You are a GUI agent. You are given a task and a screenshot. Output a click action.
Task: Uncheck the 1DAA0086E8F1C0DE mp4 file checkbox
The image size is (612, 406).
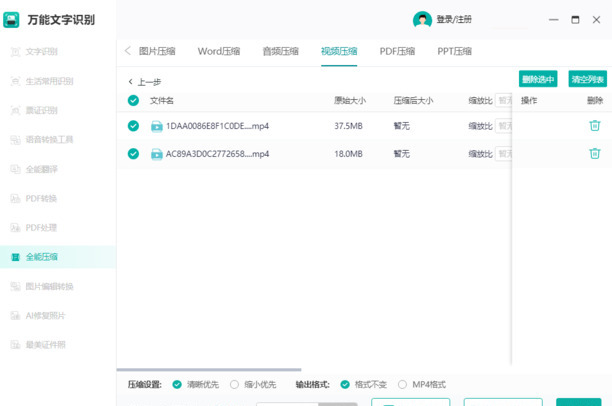point(133,126)
